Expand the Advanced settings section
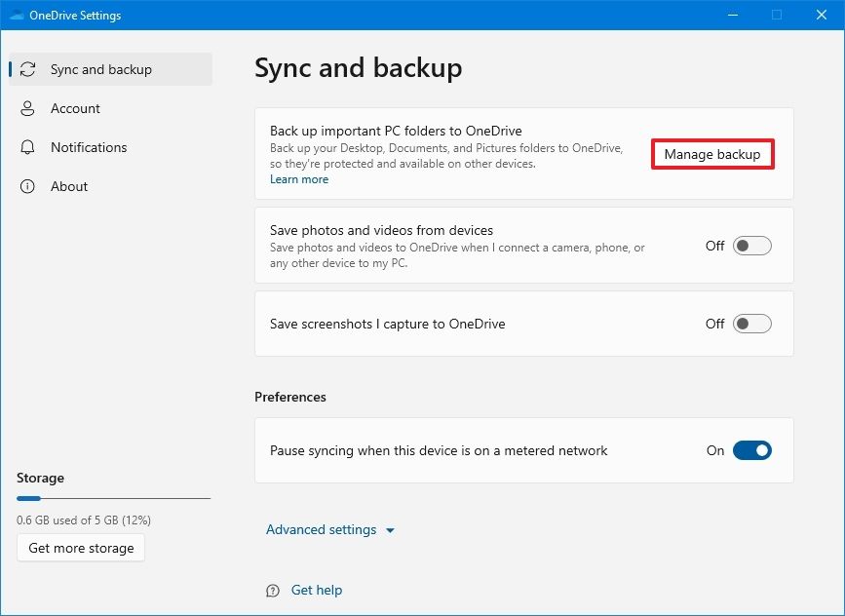The image size is (845, 616). click(321, 529)
